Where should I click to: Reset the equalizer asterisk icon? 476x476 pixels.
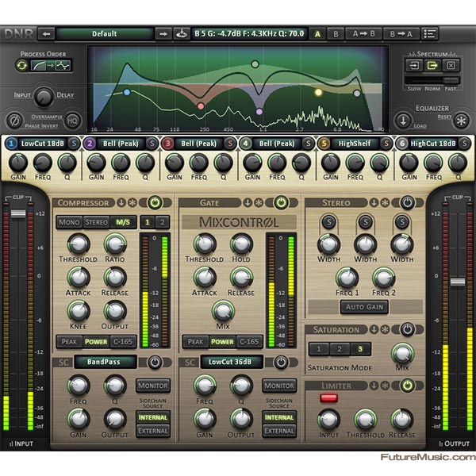tap(461, 121)
